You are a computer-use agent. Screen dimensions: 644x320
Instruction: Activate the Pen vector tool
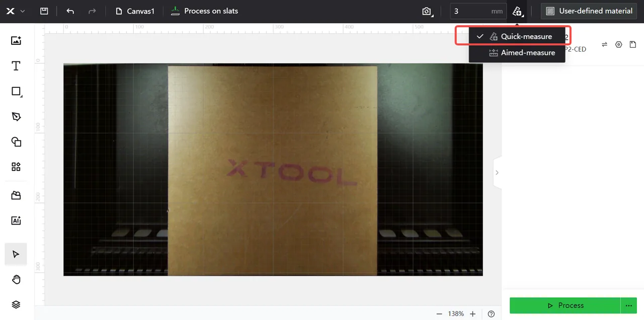click(16, 117)
